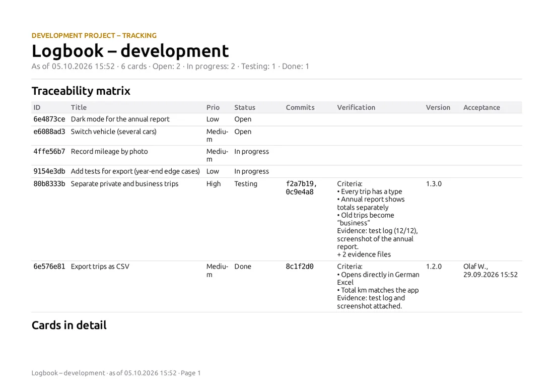Select card ID 80b8333b
Image resolution: width=554 pixels, height=392 pixels.
[49, 184]
